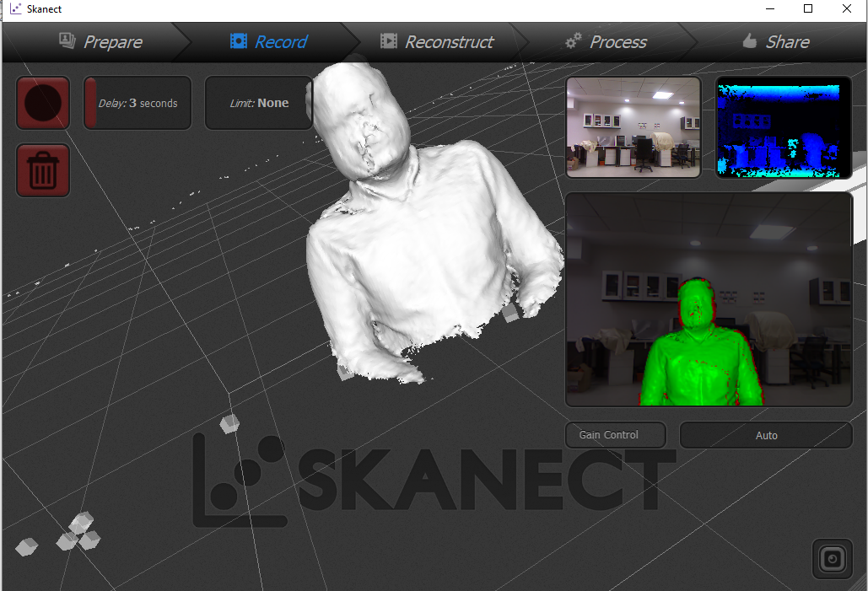Screen dimensions: 868x591
Task: Switch to the Record tab
Action: (x=268, y=42)
